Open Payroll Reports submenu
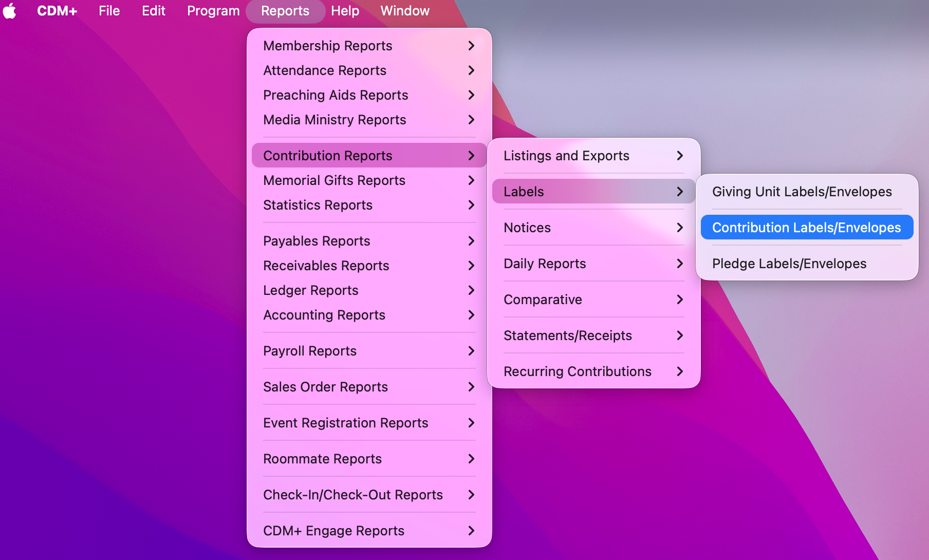This screenshot has height=560, width=929. point(369,351)
